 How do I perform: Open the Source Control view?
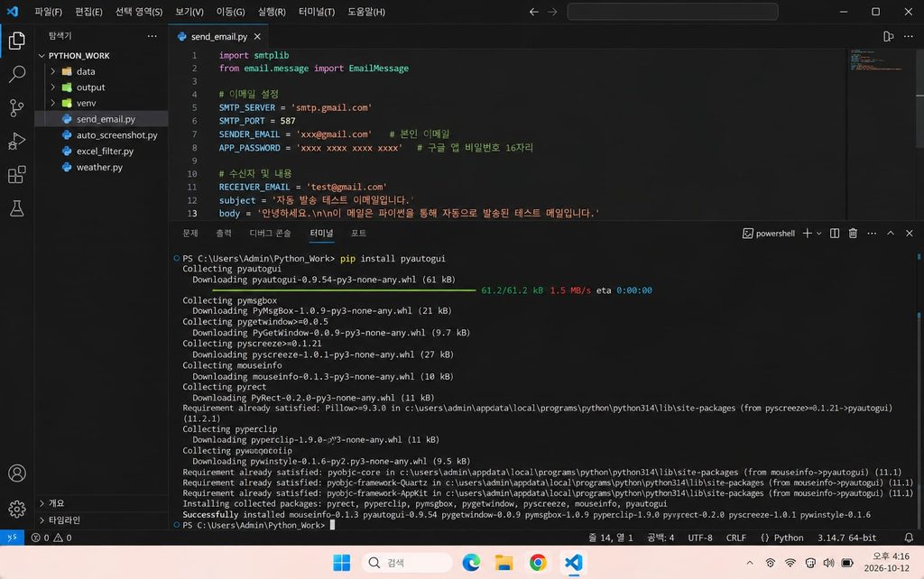[x=16, y=107]
